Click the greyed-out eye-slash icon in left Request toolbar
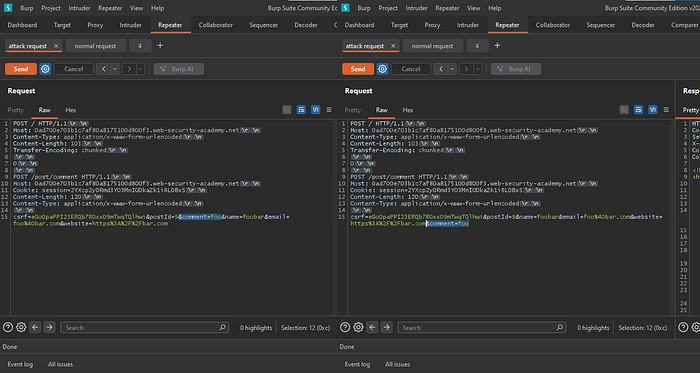Image resolution: width=700 pixels, height=373 pixels. tap(287, 110)
